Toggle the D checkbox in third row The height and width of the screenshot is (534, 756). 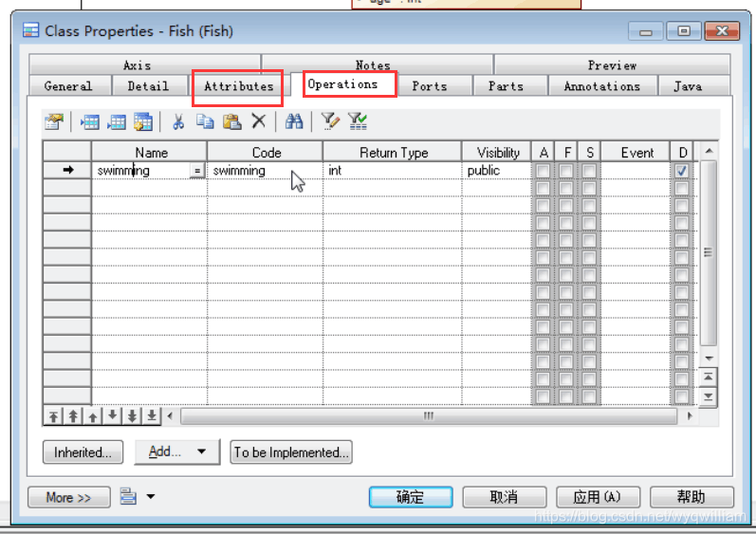(x=681, y=205)
